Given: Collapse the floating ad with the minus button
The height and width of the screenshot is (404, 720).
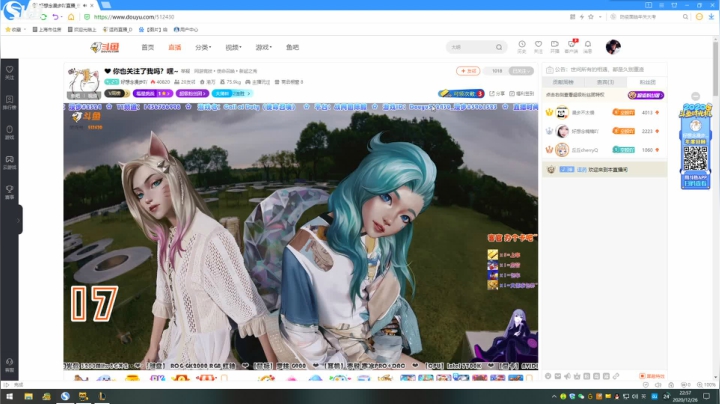Looking at the screenshot, I should [x=696, y=96].
